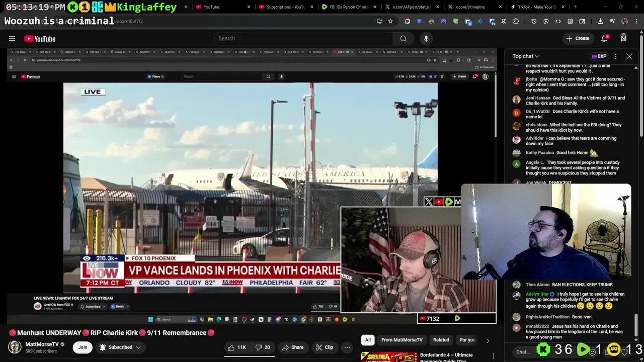Image resolution: width=644 pixels, height=362 pixels.
Task: Click the Join membership button
Action: coord(83,347)
